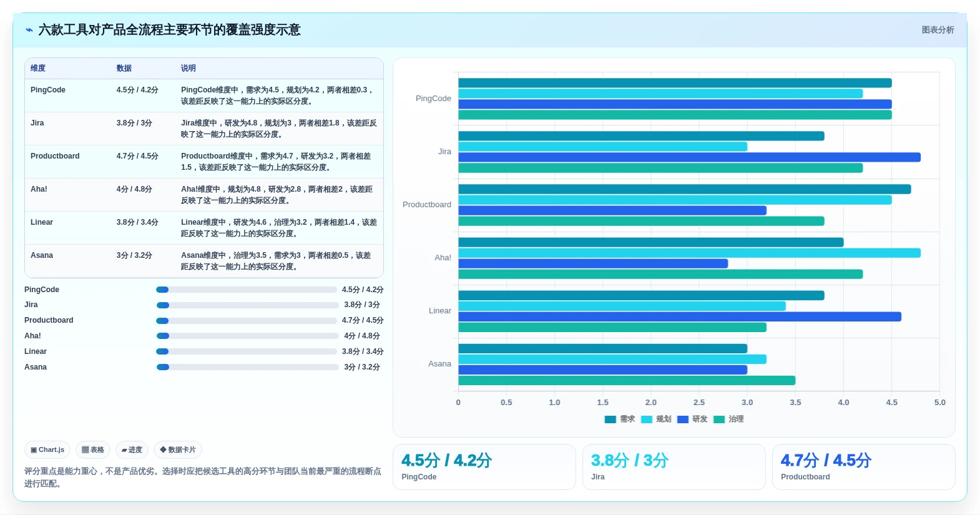Image resolution: width=980 pixels, height=515 pixels.
Task: Select the 表格 tag chip
Action: point(93,449)
